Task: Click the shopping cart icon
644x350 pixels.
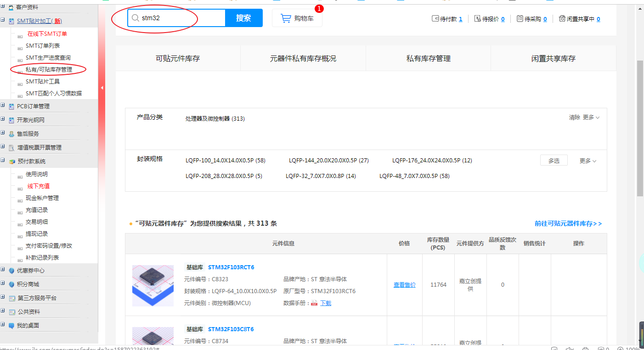Action: coord(286,18)
